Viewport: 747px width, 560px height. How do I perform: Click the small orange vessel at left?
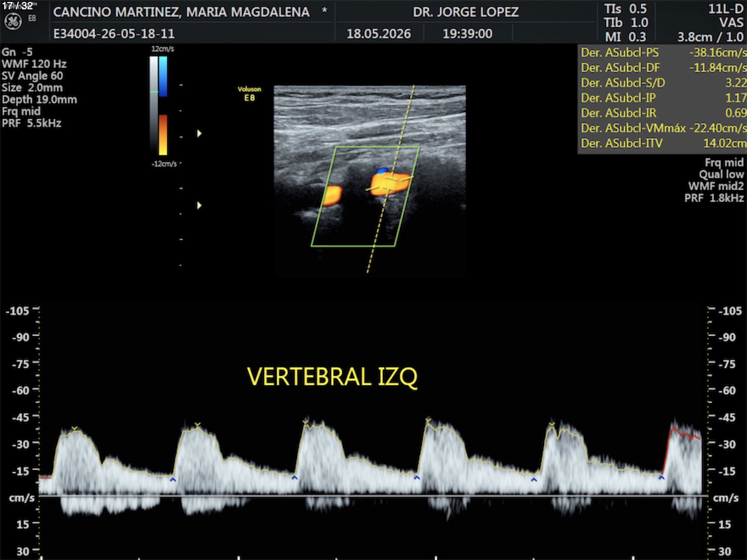point(332,196)
